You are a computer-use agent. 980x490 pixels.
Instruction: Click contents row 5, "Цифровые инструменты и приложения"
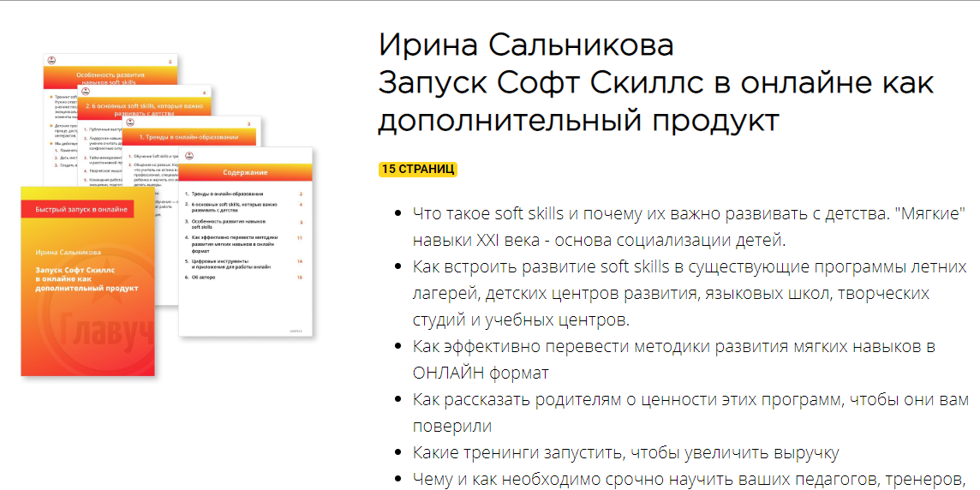coord(244,264)
